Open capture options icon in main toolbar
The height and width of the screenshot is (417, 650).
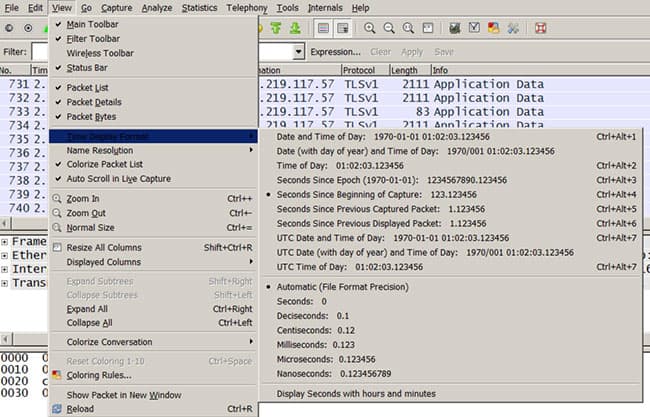tap(28, 28)
